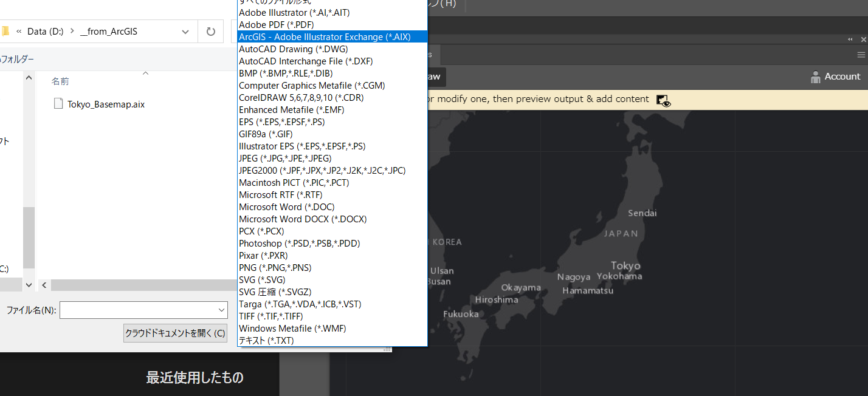Choose SVG 圧縮 (*.SVGZ) format

pos(332,292)
